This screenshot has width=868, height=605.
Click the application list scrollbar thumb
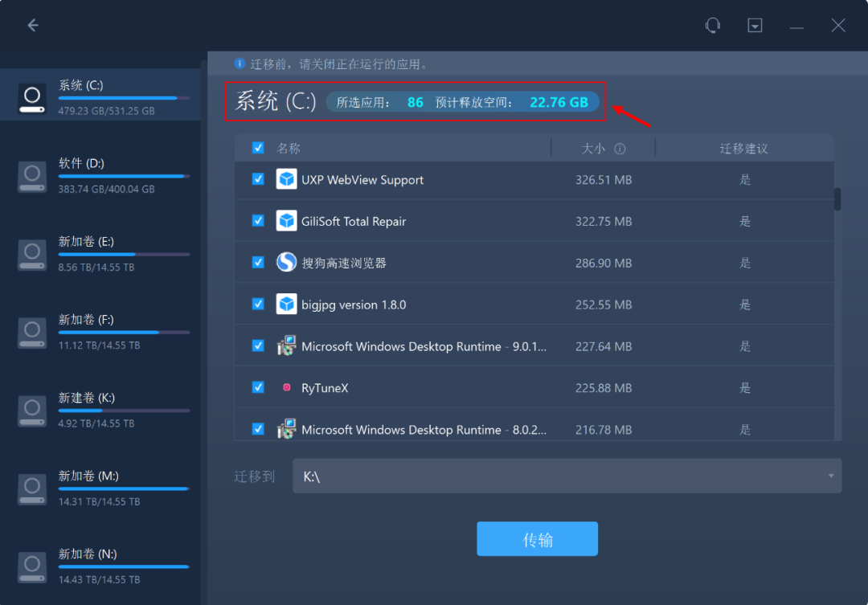pyautogui.click(x=837, y=199)
